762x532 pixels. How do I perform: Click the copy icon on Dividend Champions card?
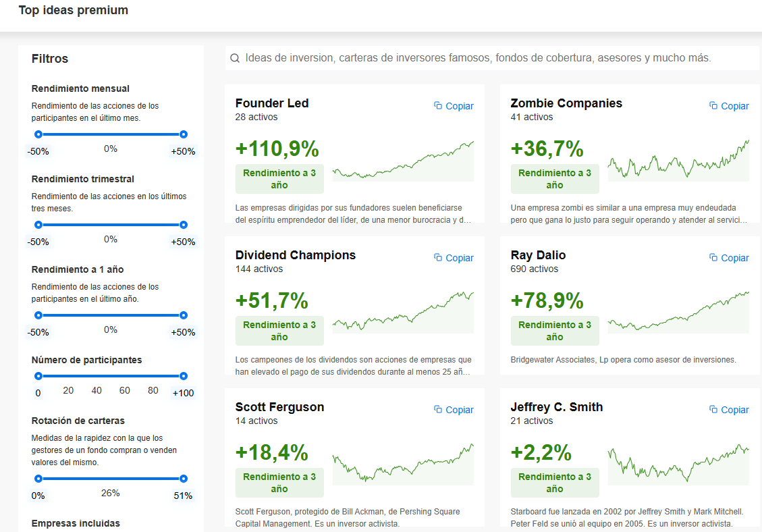438,257
